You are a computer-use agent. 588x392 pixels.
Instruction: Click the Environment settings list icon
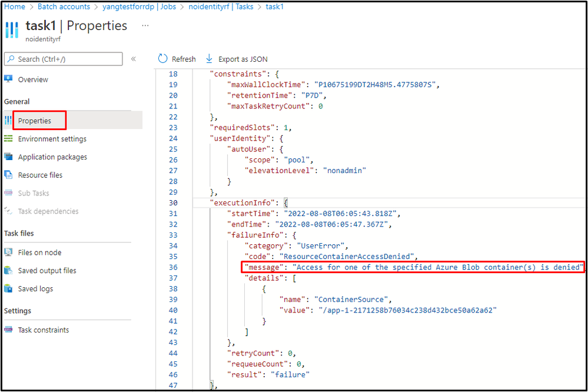coord(8,139)
